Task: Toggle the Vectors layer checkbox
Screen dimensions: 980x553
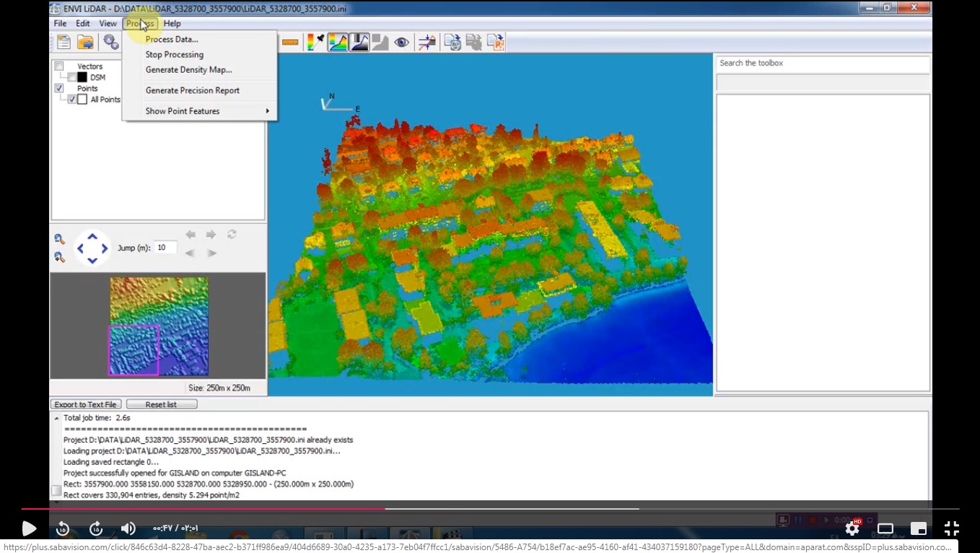Action: point(59,66)
